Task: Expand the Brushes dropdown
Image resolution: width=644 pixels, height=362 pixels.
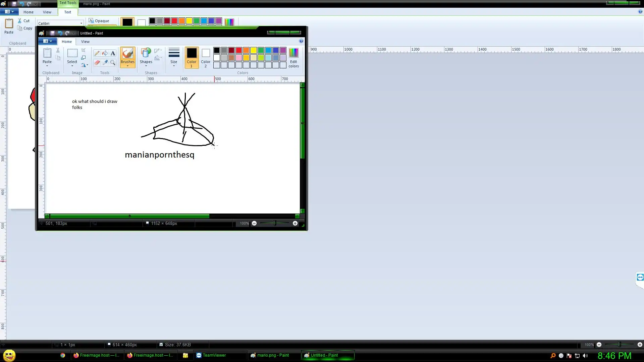Action: (x=127, y=66)
